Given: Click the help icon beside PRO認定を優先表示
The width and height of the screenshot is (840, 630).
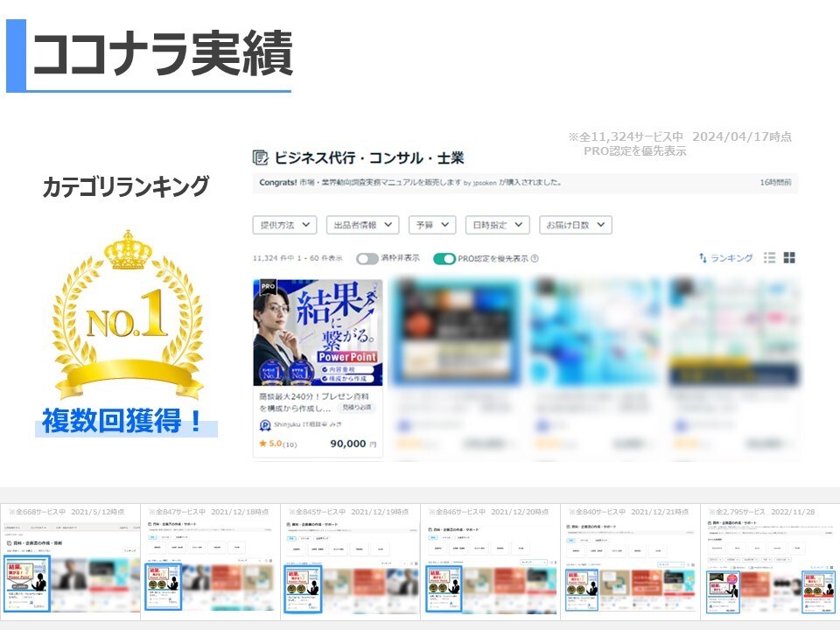Looking at the screenshot, I should (535, 259).
